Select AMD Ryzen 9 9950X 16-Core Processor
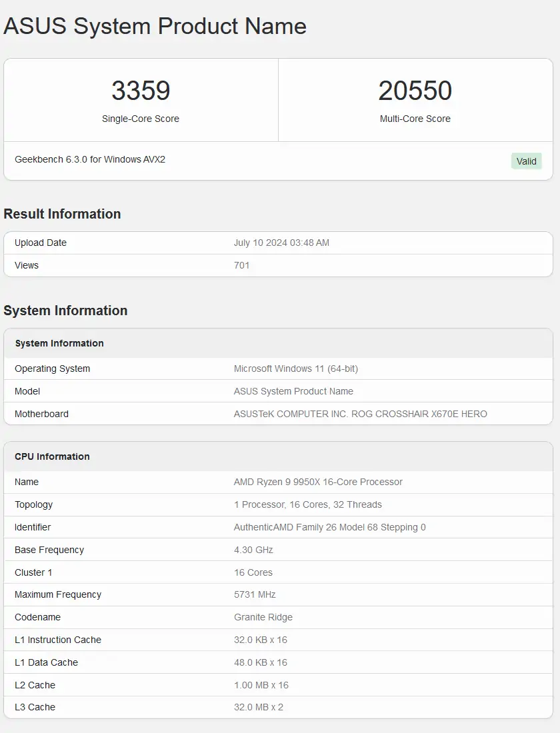The image size is (560, 733). coord(318,482)
